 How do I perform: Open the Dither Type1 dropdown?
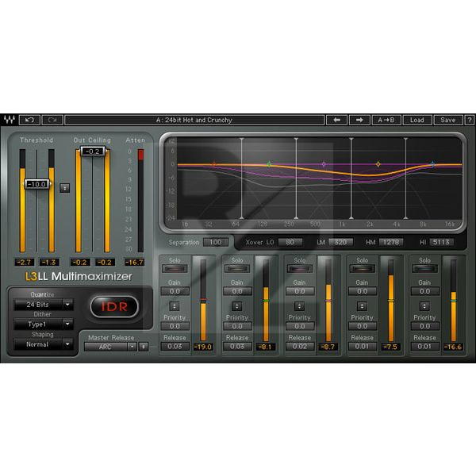click(43, 324)
